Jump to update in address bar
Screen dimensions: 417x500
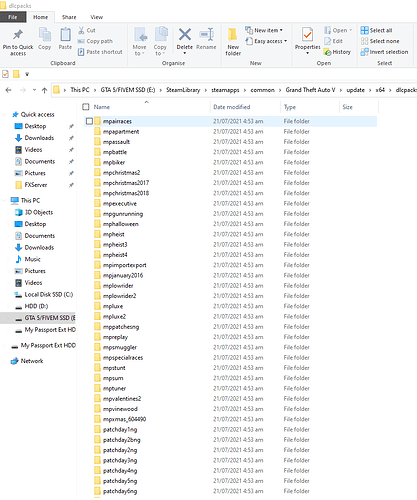[355, 90]
